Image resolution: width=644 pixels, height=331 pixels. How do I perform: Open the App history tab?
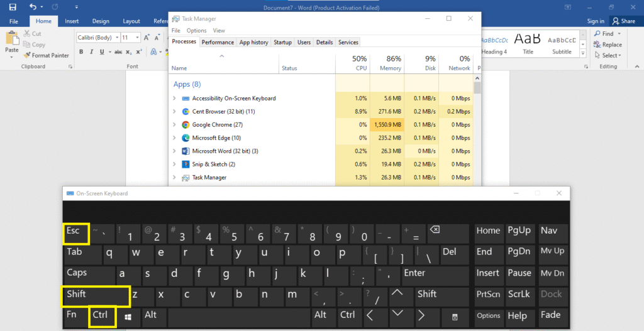(x=254, y=42)
